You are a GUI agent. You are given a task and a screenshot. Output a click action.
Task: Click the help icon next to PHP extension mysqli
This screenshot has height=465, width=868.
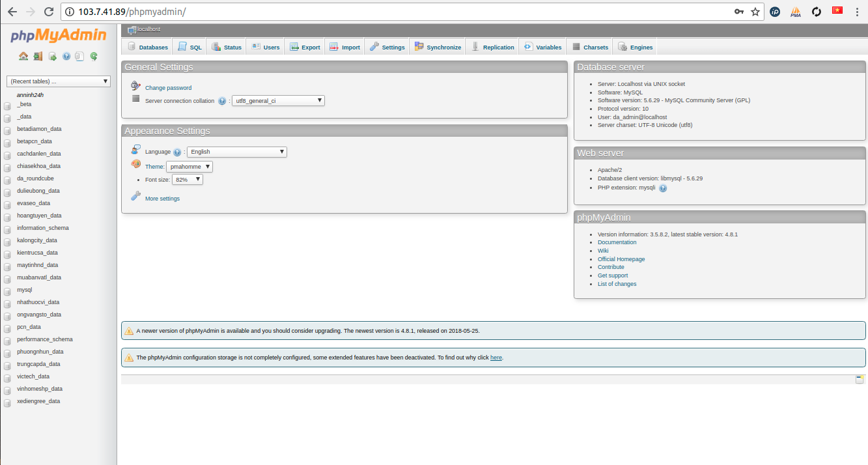coord(663,188)
